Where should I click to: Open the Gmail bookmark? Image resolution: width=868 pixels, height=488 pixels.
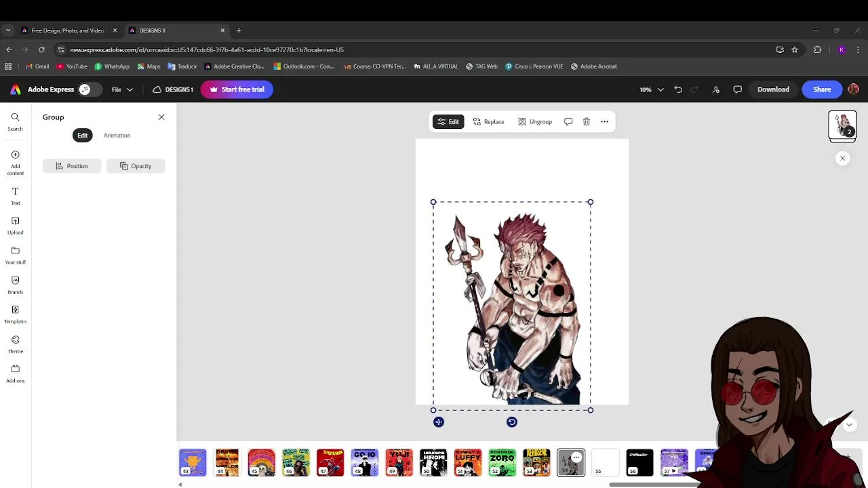coord(37,66)
